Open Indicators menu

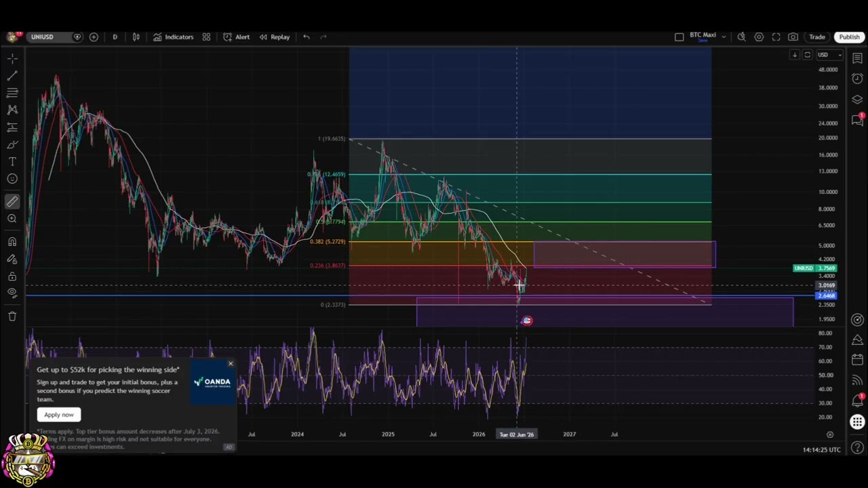(x=173, y=37)
